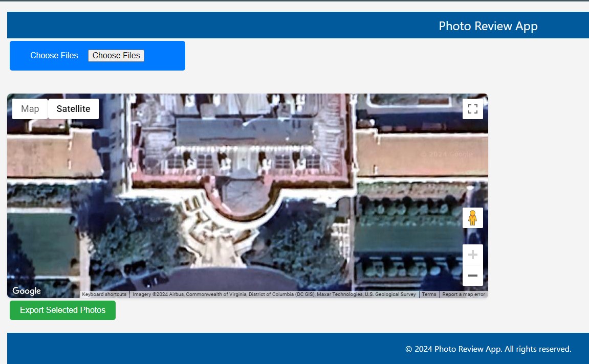
Task: Open the Map type selector
Action: click(30, 108)
